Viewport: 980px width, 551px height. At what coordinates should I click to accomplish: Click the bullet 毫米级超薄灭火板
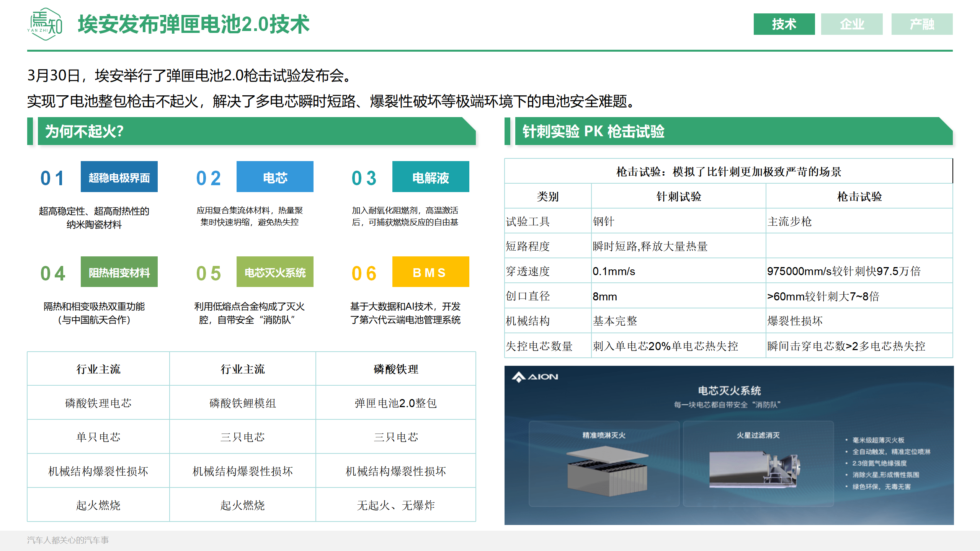pyautogui.click(x=878, y=440)
